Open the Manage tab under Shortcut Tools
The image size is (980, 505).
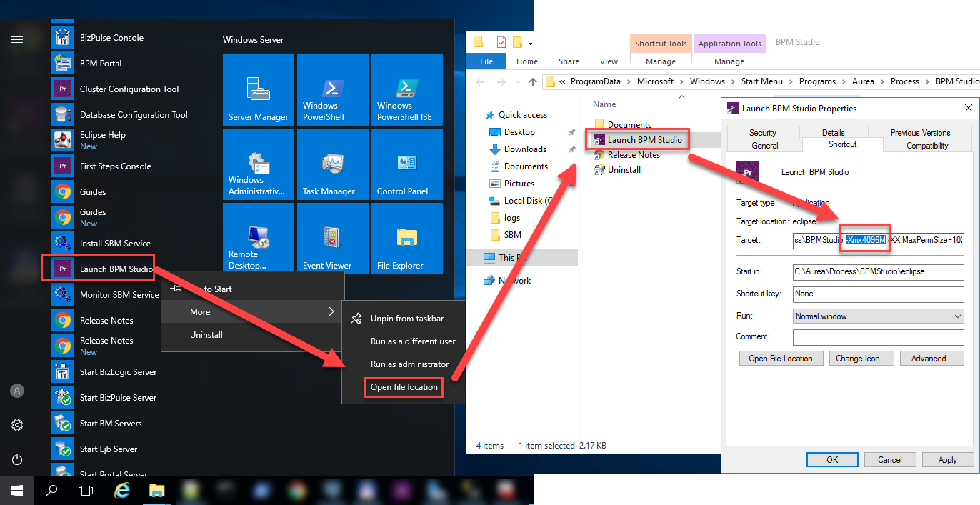tap(661, 61)
